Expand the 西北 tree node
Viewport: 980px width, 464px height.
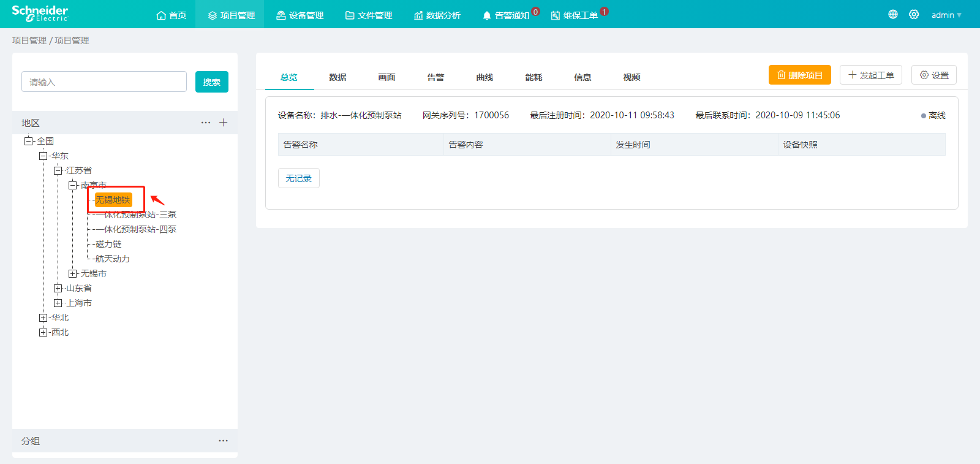tap(43, 332)
